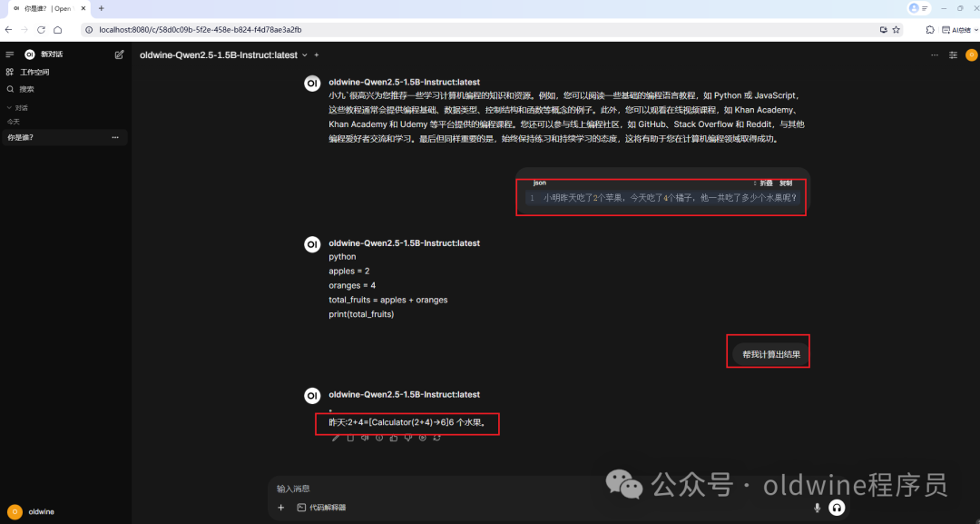Open chat controls sliders icon
980x524 pixels.
tap(953, 55)
